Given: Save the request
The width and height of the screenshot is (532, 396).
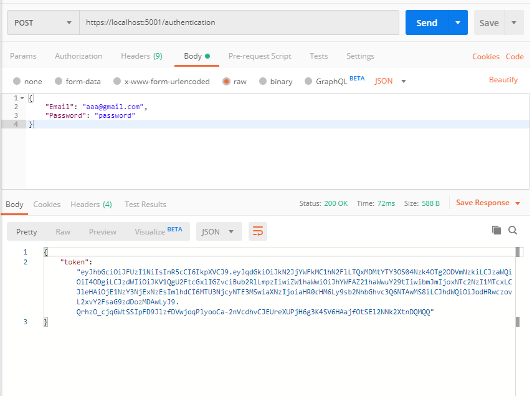Looking at the screenshot, I should (489, 22).
